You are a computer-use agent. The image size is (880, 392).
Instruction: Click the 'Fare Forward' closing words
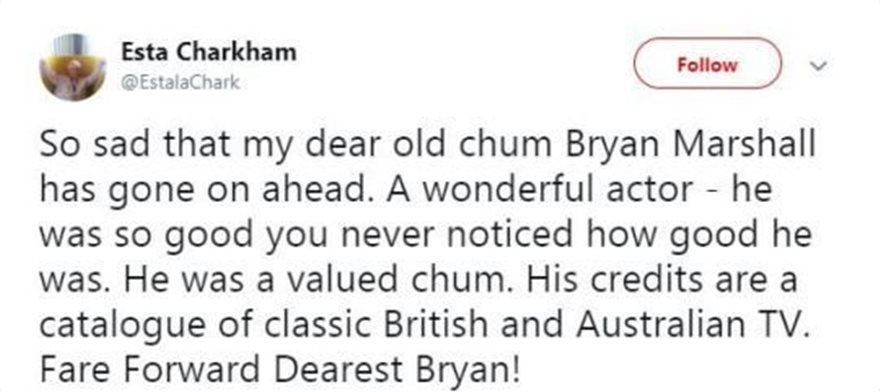pyautogui.click(x=150, y=370)
